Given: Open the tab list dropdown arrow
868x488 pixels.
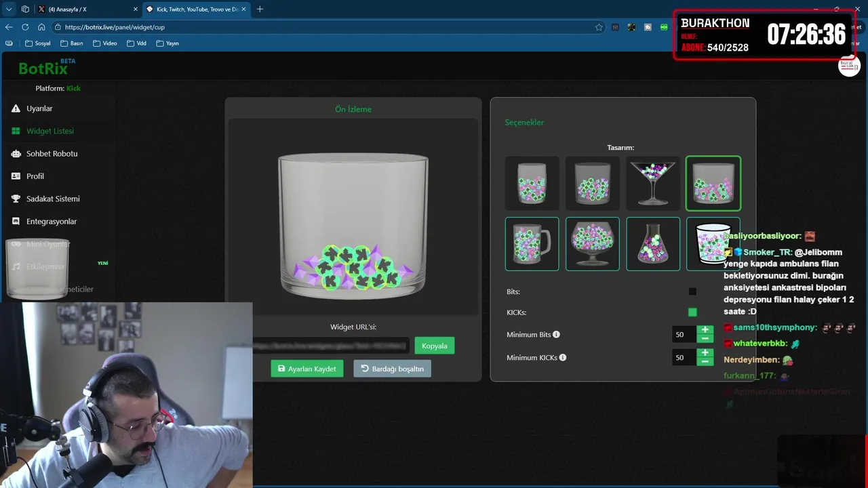Looking at the screenshot, I should [x=9, y=9].
